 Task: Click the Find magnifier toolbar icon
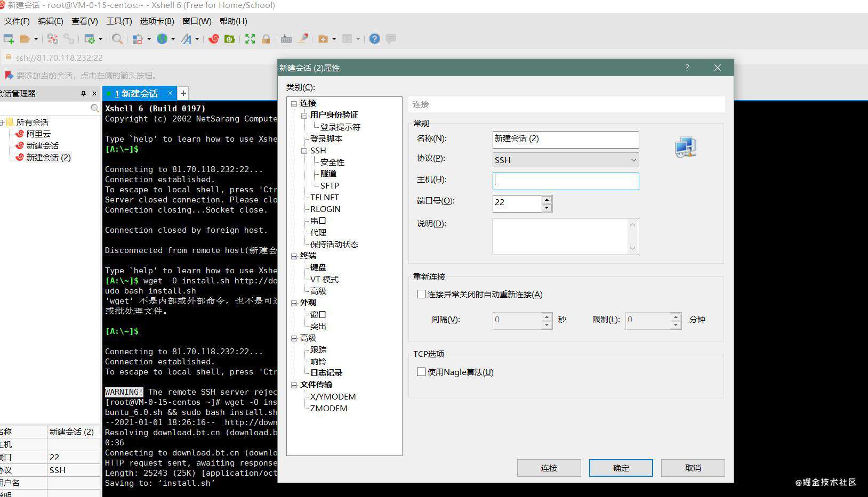pyautogui.click(x=117, y=39)
